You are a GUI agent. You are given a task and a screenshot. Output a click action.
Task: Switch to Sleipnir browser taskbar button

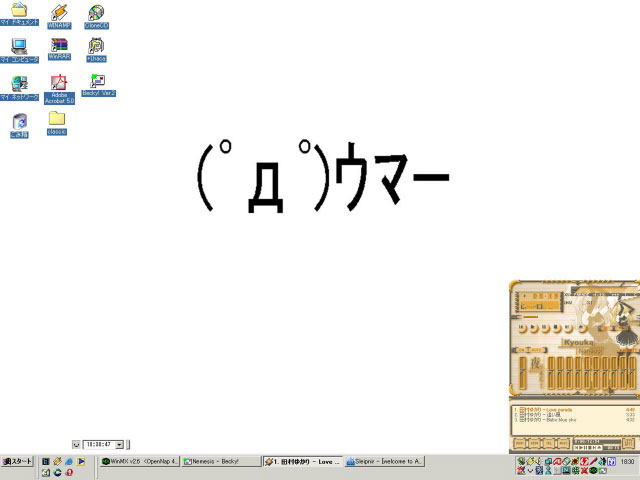click(384, 461)
